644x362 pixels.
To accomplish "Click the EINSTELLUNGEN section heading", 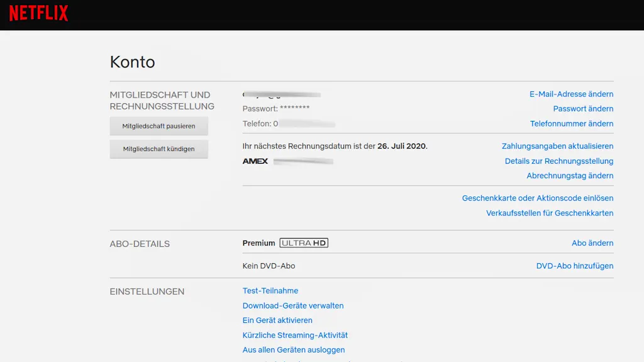I will click(x=147, y=291).
